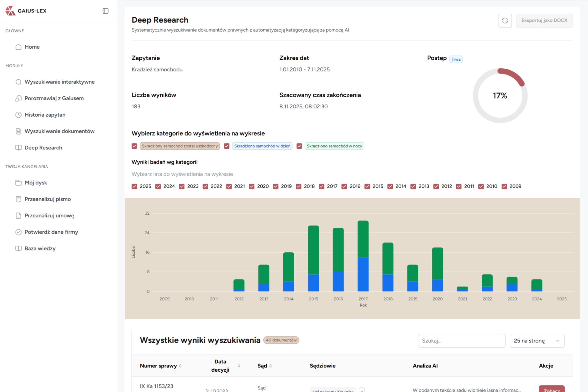588x392 pixels.
Task: Click Eksportuj jako DOCX button
Action: [x=544, y=20]
